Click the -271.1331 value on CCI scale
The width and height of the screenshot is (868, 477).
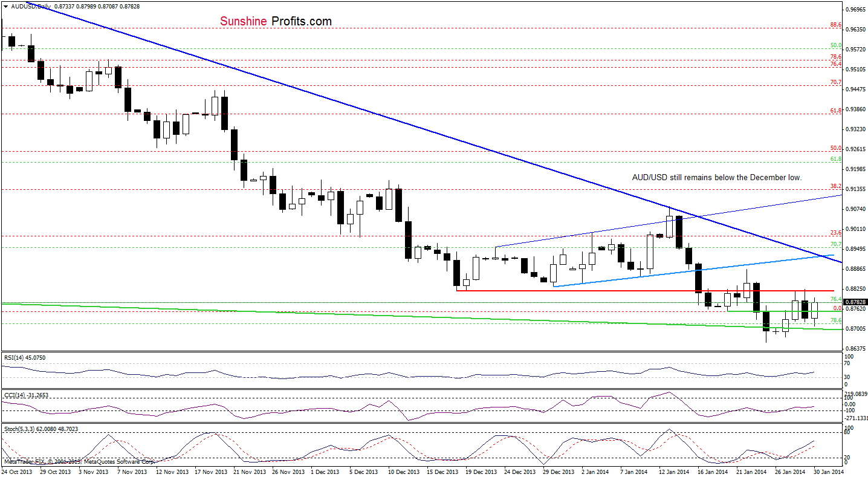click(856, 418)
